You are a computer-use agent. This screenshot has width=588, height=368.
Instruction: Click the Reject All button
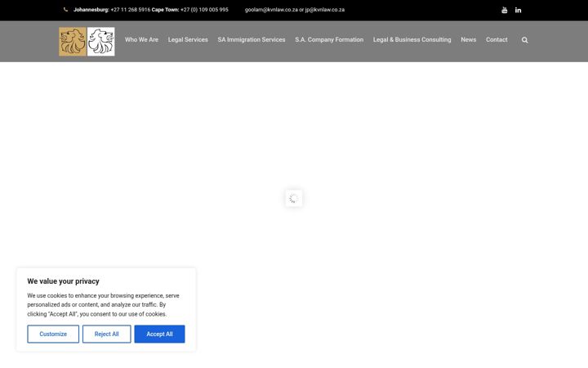click(106, 334)
